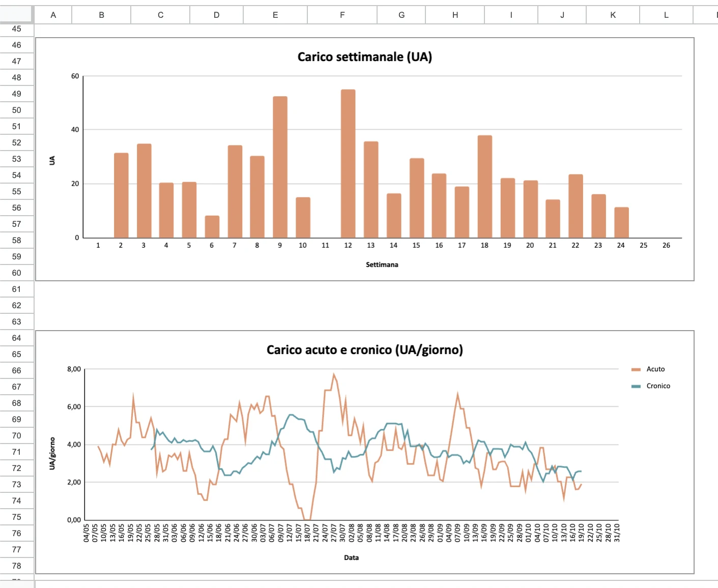
Task: Click the '0,00' y-axis label
Action: click(74, 520)
